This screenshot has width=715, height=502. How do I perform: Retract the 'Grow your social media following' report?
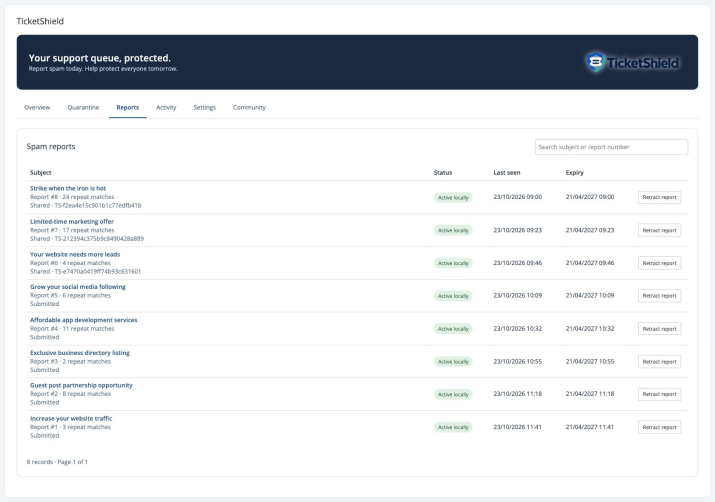pos(659,296)
